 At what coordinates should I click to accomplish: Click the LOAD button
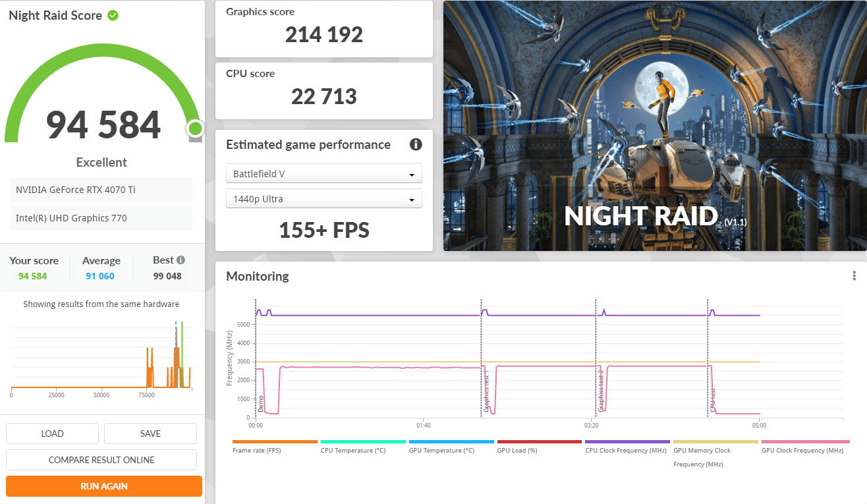(52, 434)
